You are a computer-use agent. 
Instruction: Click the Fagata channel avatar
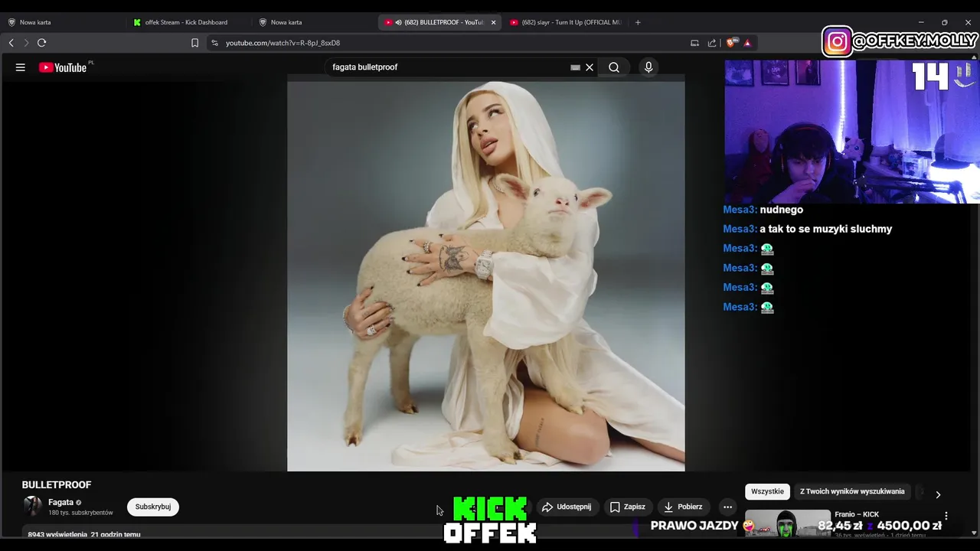(33, 507)
